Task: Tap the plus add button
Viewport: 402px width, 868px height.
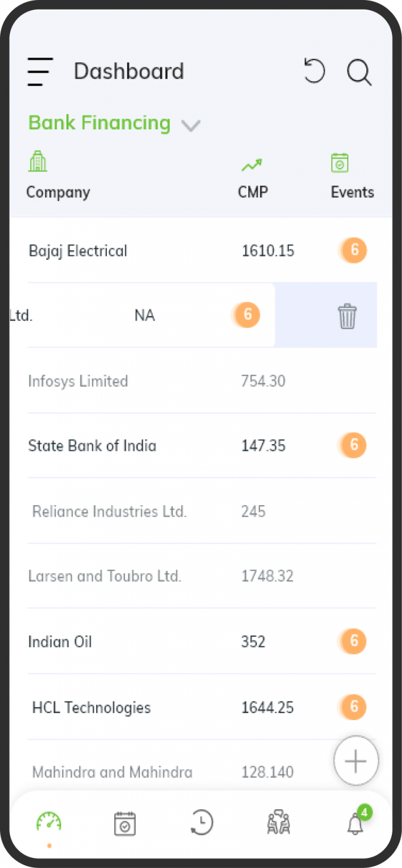Action: tap(356, 761)
